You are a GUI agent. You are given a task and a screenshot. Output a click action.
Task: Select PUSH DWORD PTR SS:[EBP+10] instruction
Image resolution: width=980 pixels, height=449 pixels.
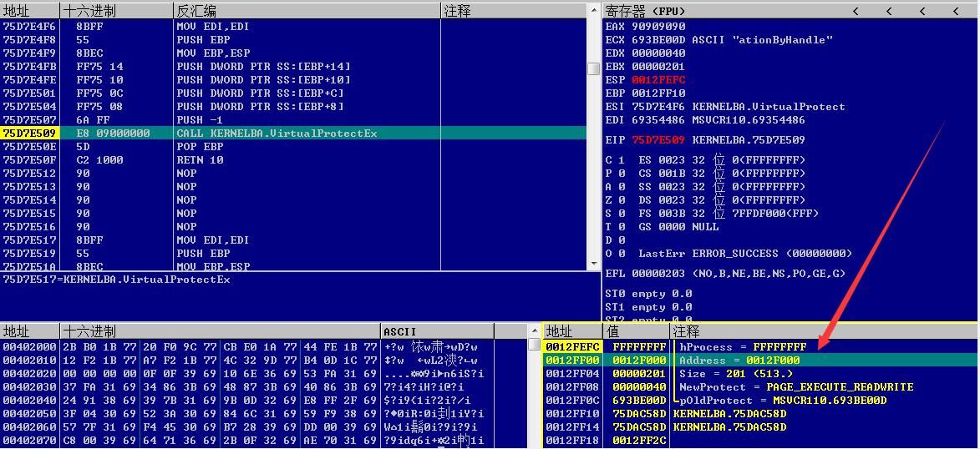[263, 79]
